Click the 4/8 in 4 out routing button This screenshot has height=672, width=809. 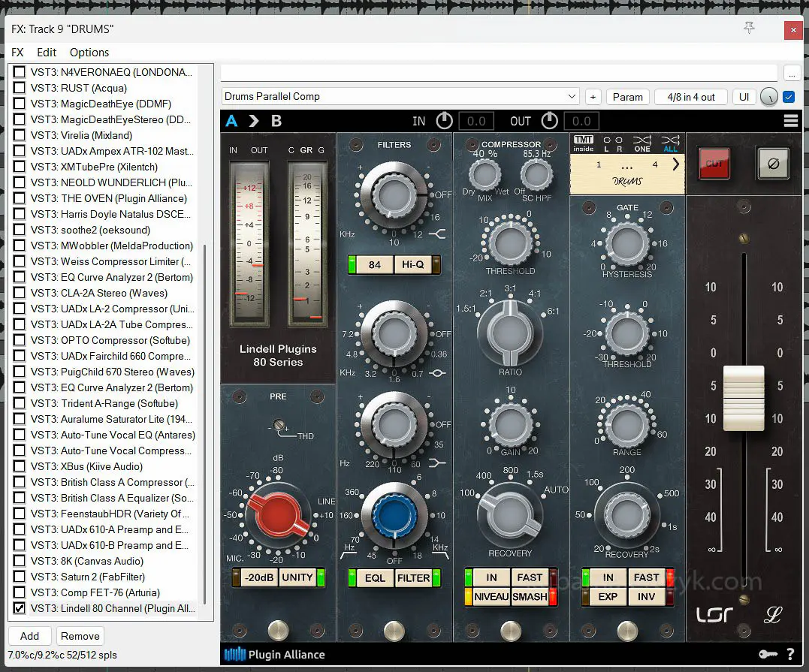point(690,96)
